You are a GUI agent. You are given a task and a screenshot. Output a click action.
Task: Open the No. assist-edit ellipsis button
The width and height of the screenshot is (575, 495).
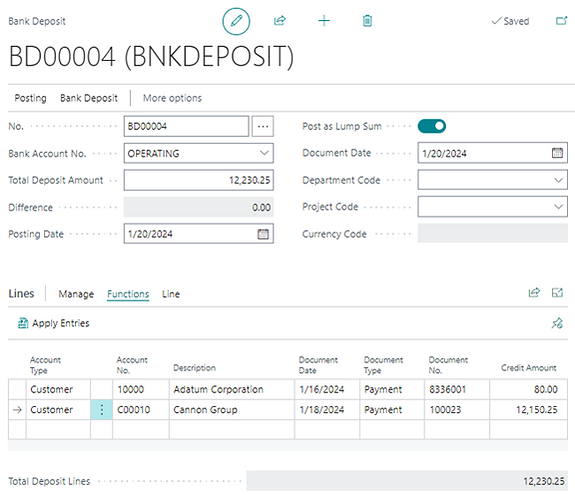(x=263, y=126)
